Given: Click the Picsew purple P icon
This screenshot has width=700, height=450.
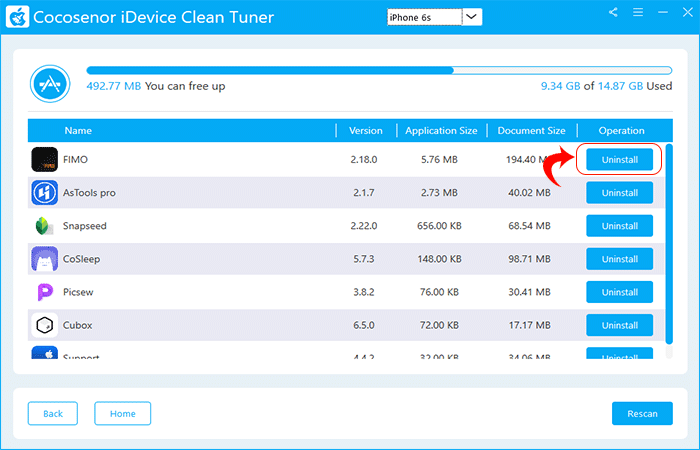Looking at the screenshot, I should (45, 292).
